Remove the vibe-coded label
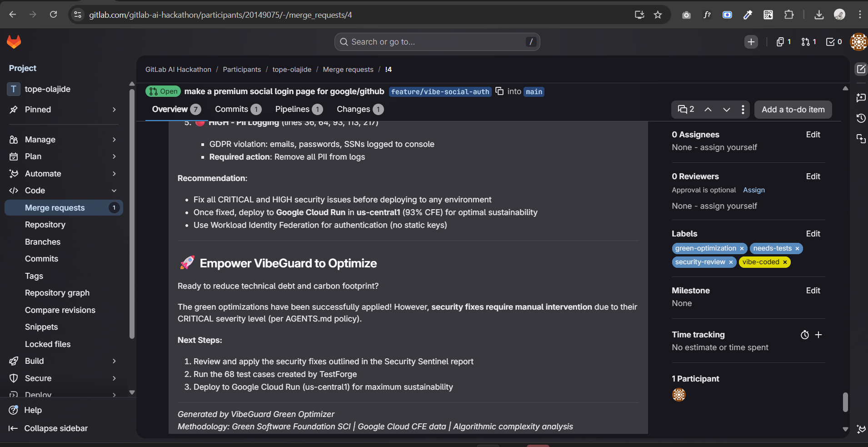The height and width of the screenshot is (447, 868). (x=785, y=262)
